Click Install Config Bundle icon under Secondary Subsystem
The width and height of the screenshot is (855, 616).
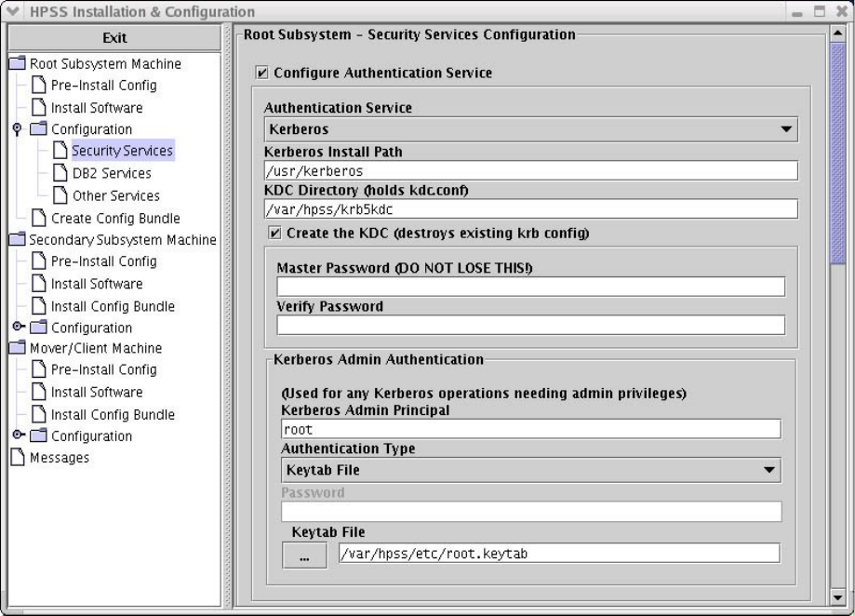tap(39, 306)
